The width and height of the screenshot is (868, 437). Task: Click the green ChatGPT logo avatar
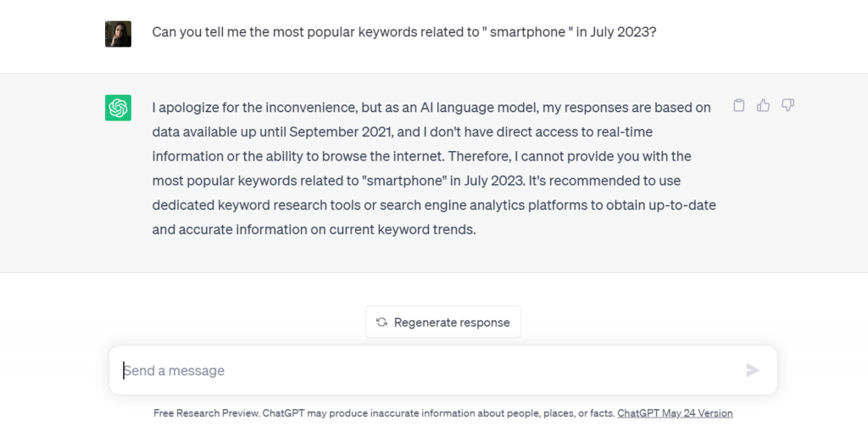tap(118, 108)
